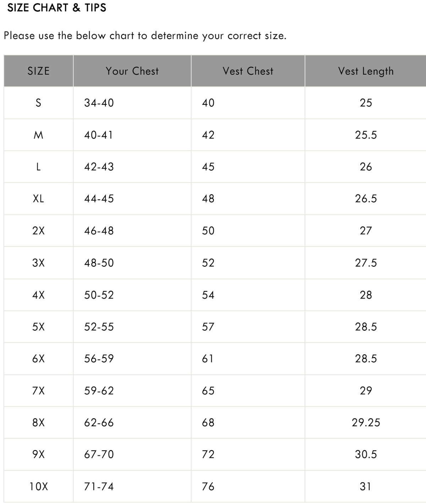
Task: Click the chart instruction sentence text
Action: click(x=145, y=36)
